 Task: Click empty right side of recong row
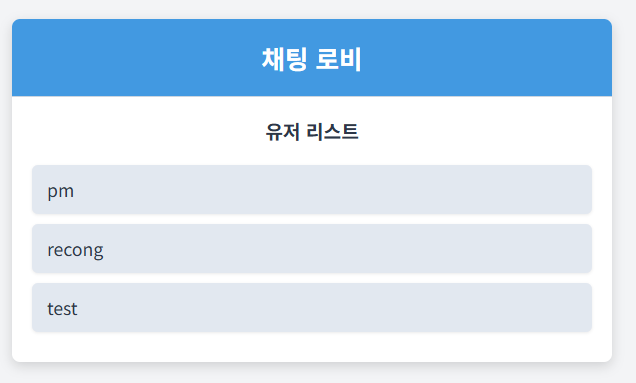446,248
